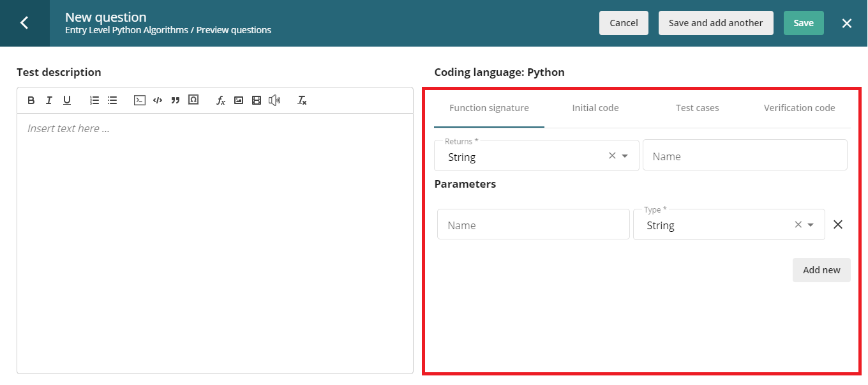The width and height of the screenshot is (868, 385).
Task: Click the Cancel button
Action: (x=624, y=23)
